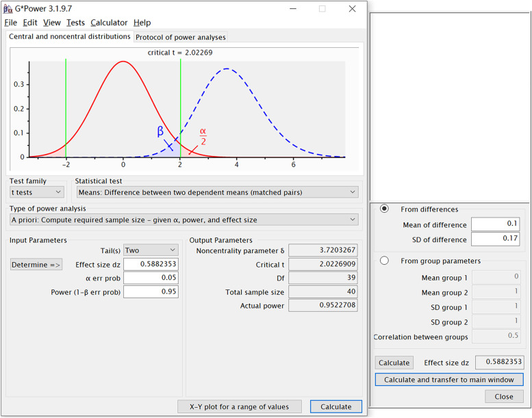
Task: Select the From differences radio button
Action: [384, 209]
